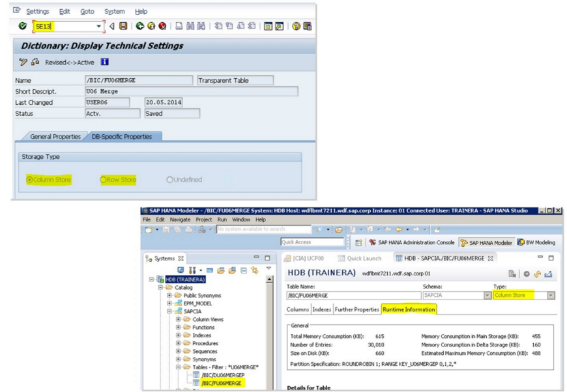Switch to the Runtime Information tab
Viewport: 567px width, 392px height.
[409, 309]
